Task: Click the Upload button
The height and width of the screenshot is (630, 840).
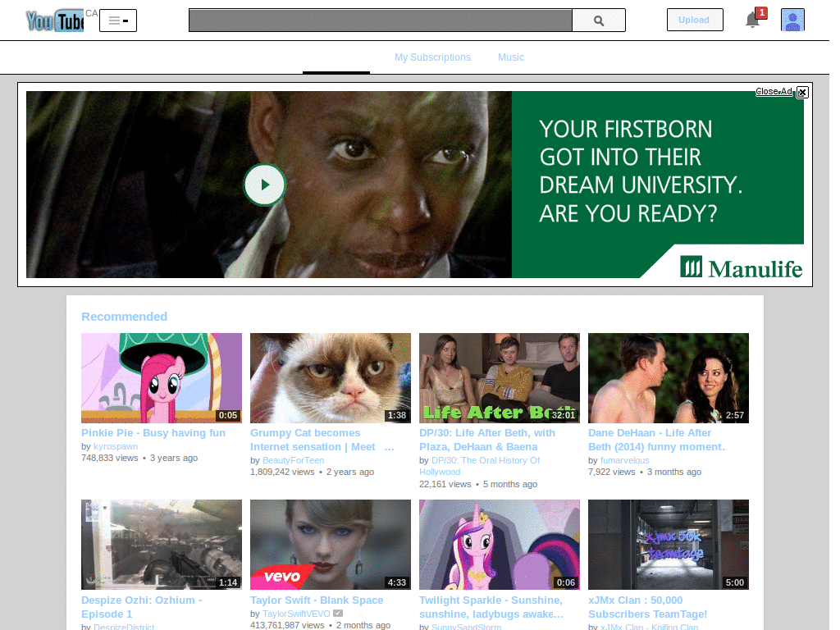Action: [x=695, y=20]
